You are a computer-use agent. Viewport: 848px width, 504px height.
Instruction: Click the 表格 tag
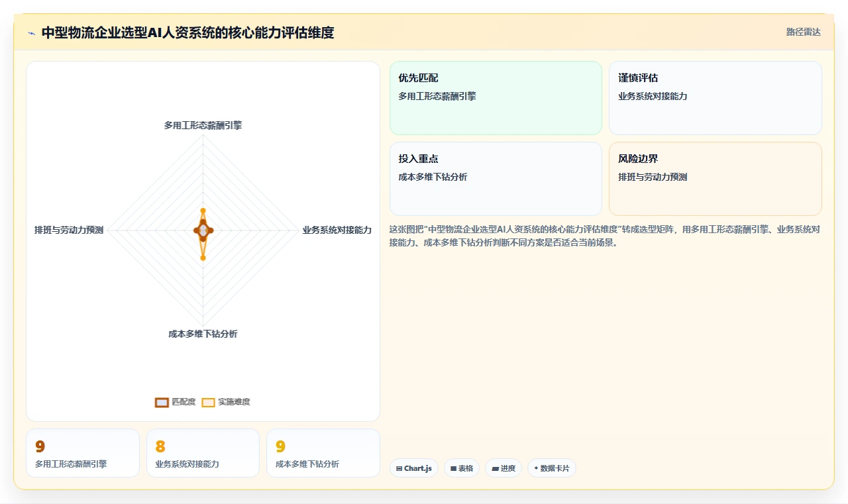click(462, 468)
